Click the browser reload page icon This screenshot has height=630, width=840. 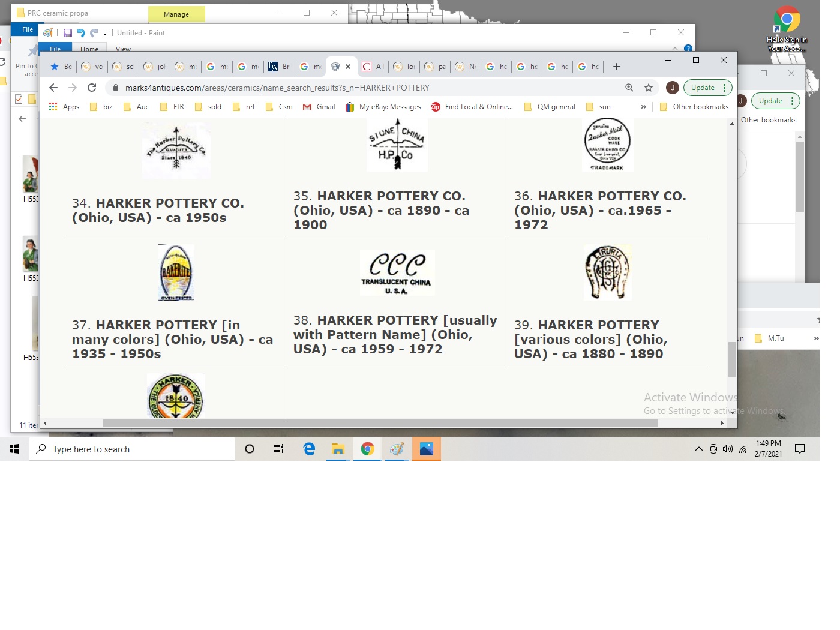coord(92,88)
